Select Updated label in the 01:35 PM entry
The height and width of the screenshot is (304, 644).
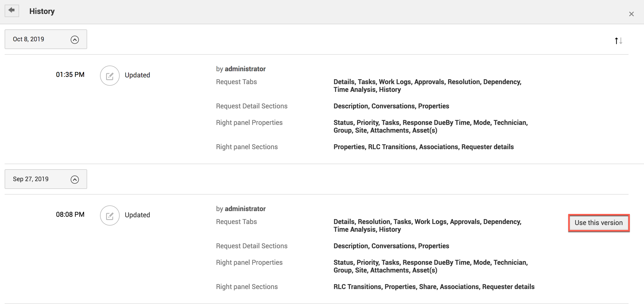[x=137, y=75]
